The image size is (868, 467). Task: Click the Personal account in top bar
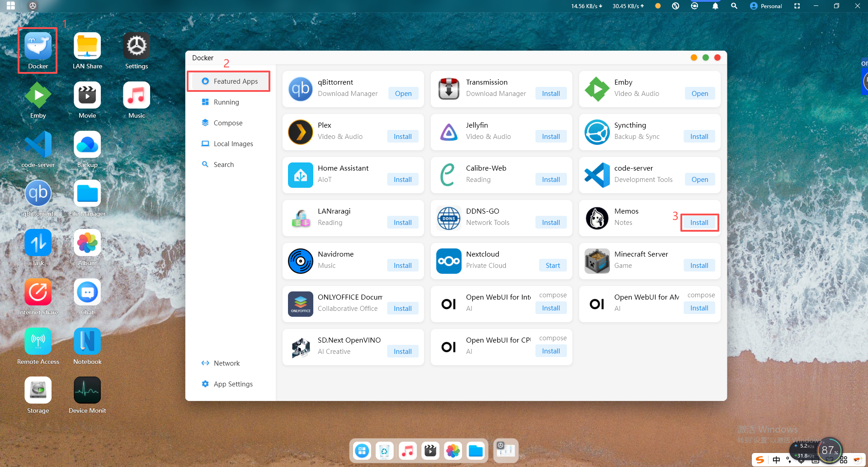click(x=766, y=6)
